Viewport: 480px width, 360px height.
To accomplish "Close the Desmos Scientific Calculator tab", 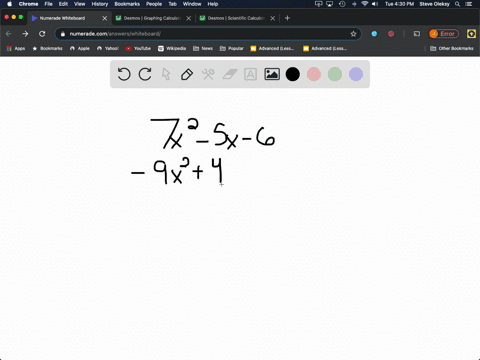I will click(x=273, y=18).
